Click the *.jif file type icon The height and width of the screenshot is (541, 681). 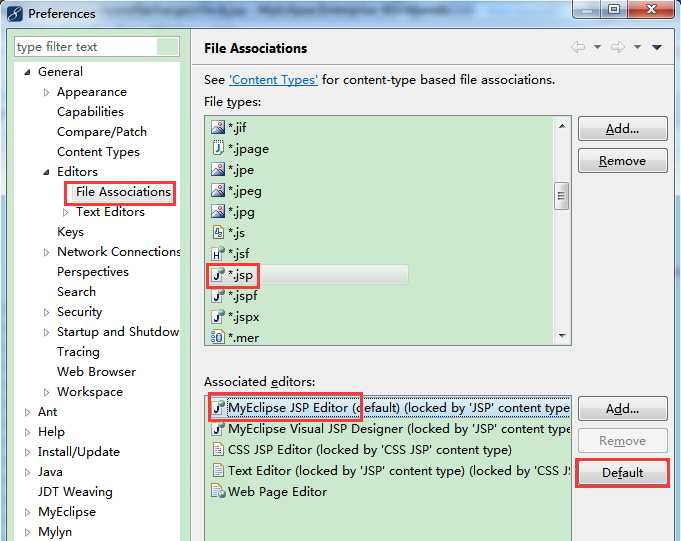pyautogui.click(x=218, y=127)
